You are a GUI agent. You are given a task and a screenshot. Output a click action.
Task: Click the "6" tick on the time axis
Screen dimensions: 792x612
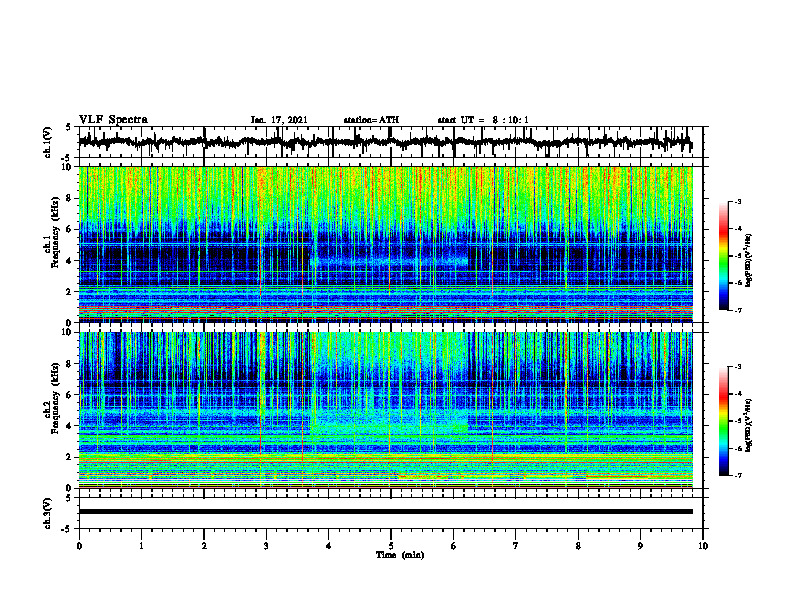pyautogui.click(x=453, y=546)
